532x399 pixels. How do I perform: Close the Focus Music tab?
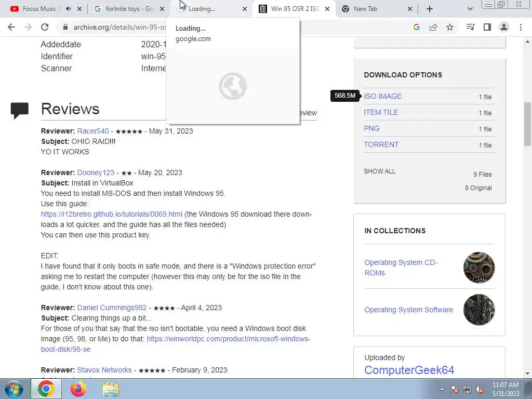[79, 9]
